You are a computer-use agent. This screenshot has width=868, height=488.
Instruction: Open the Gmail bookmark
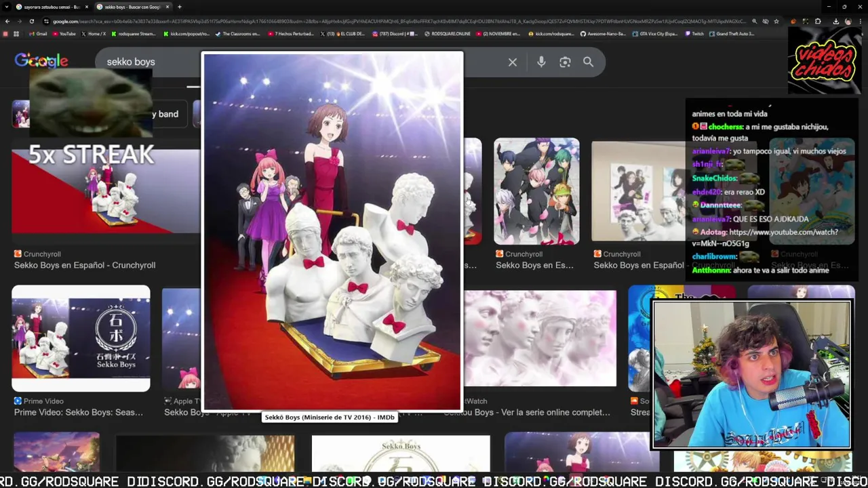(x=38, y=33)
